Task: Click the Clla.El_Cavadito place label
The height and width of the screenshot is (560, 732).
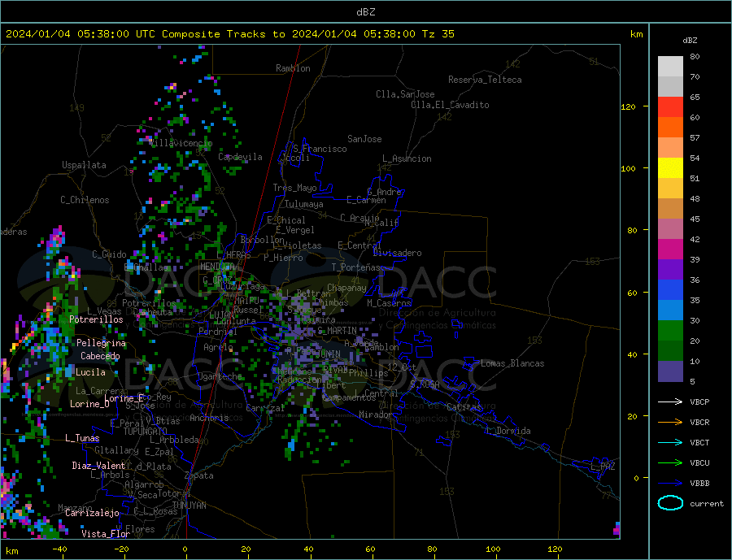Action: pyautogui.click(x=450, y=105)
